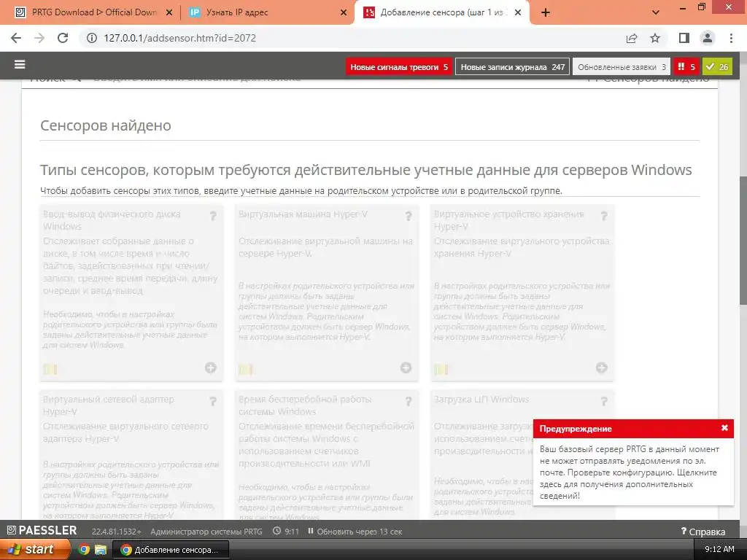The height and width of the screenshot is (560, 747).
Task: Select the Добавление сенсора tab
Action: point(441,12)
